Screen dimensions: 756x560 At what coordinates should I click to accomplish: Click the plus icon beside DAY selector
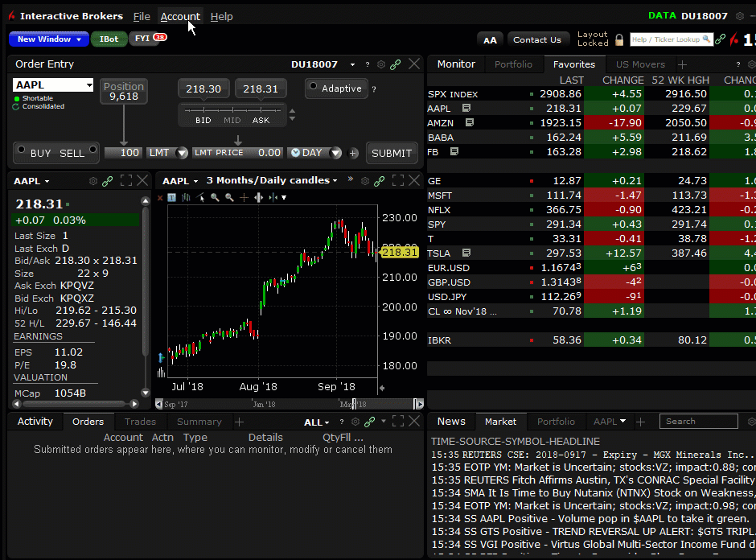354,153
